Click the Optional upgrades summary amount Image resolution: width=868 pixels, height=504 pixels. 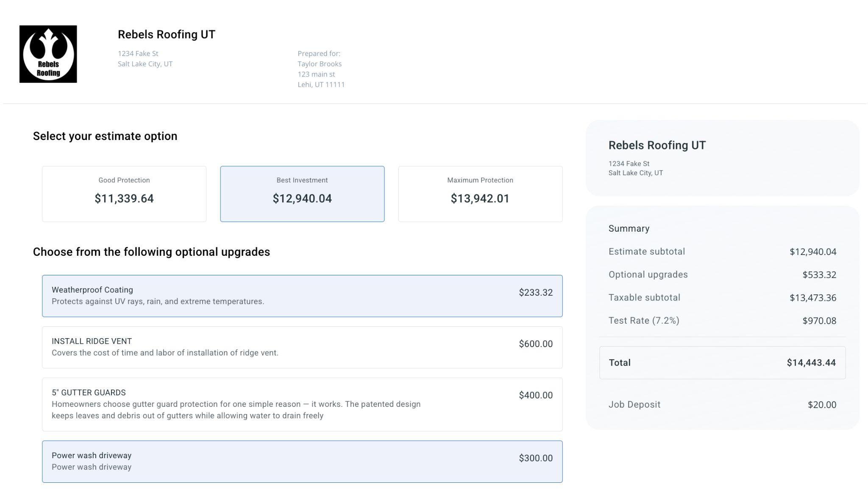pyautogui.click(x=819, y=274)
